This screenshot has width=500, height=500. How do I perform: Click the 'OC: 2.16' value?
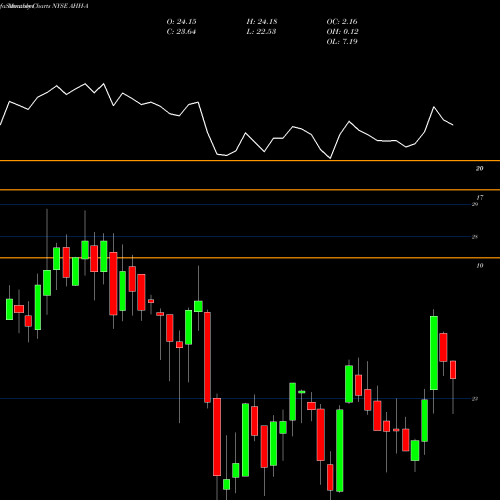point(342,22)
